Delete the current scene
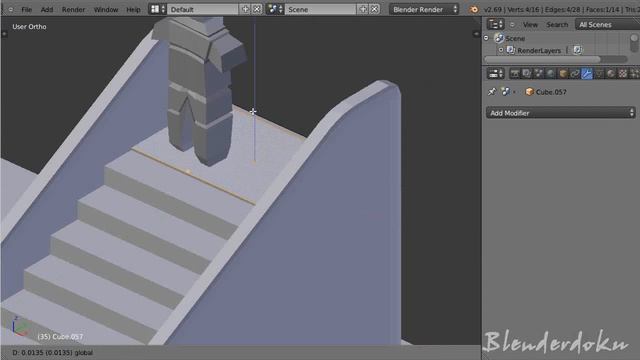640x360 pixels. click(x=374, y=9)
